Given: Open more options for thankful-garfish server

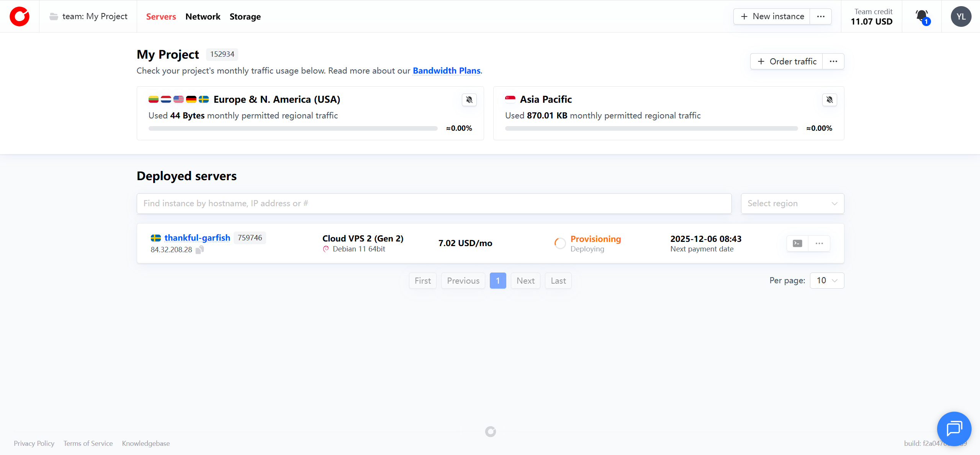Looking at the screenshot, I should (x=819, y=243).
